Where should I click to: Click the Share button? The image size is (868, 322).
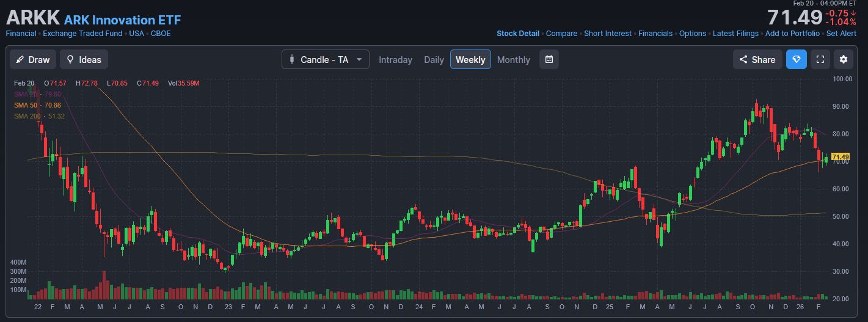(757, 59)
